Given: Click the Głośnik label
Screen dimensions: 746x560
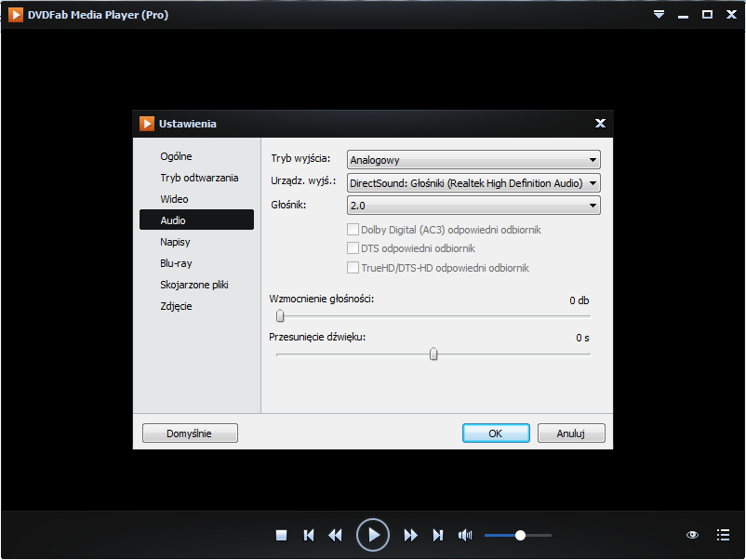Looking at the screenshot, I should click(288, 205).
